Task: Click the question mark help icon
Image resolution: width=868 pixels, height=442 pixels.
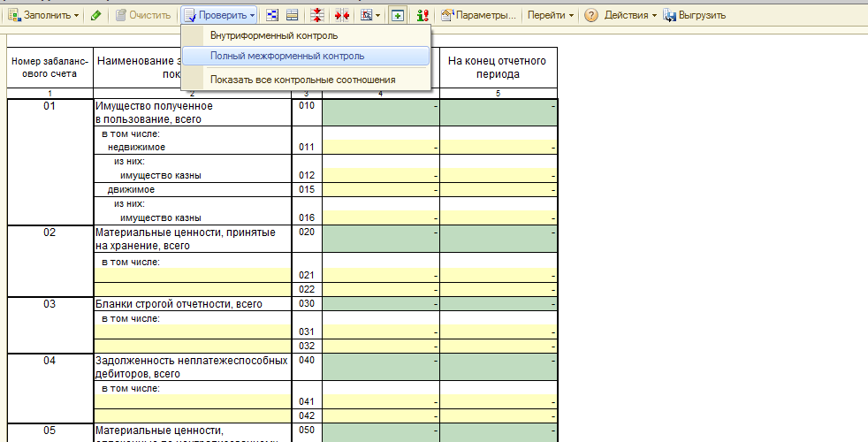Action: click(591, 16)
